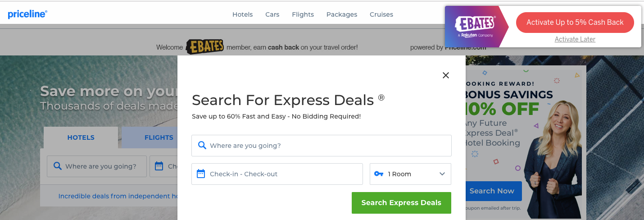
Task: Select the HOTELS search tab
Action: click(x=81, y=137)
